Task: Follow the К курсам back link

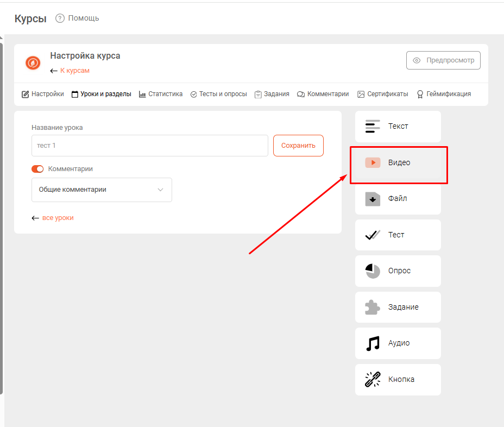Action: [x=74, y=71]
